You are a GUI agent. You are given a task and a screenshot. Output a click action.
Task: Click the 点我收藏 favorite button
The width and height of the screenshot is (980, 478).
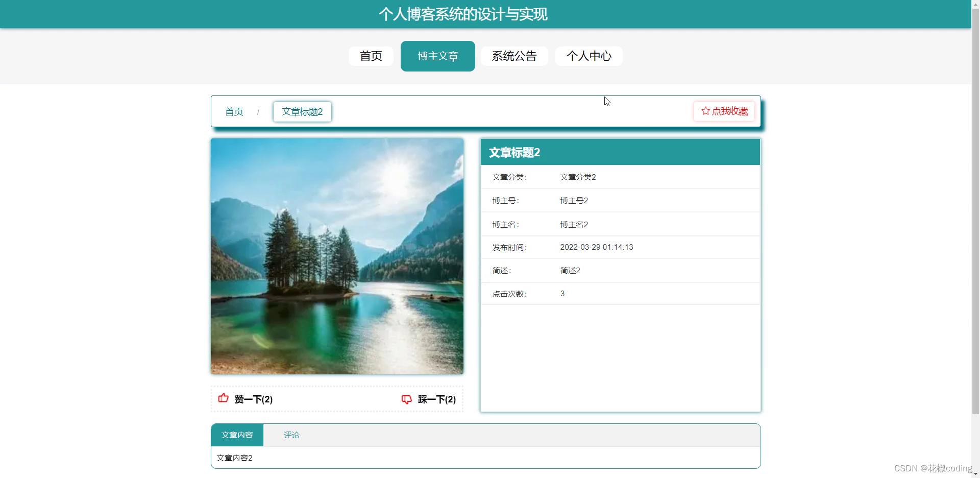pos(724,111)
